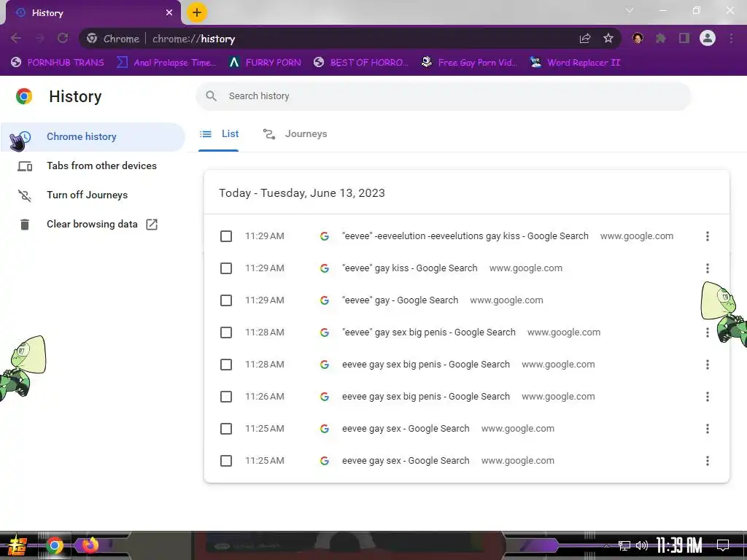Select the checkbox of the 11:26 AM entry
The width and height of the screenshot is (747, 560).
coord(226,397)
